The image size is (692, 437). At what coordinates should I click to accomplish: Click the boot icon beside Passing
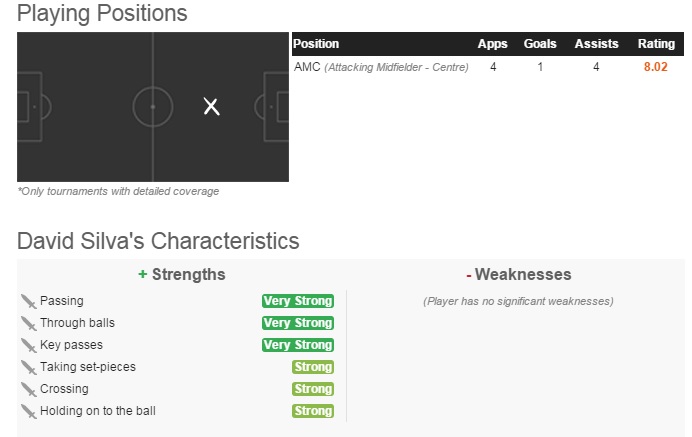(x=28, y=301)
